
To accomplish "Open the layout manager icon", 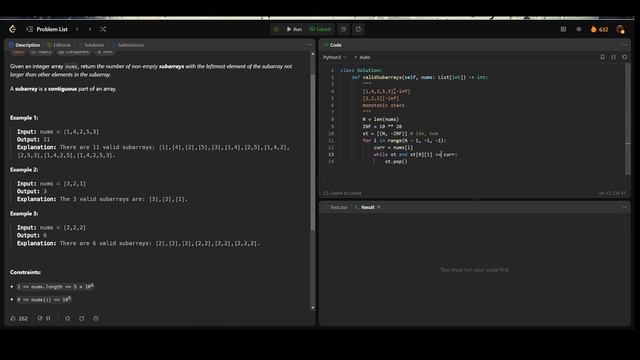I will coord(563,29).
